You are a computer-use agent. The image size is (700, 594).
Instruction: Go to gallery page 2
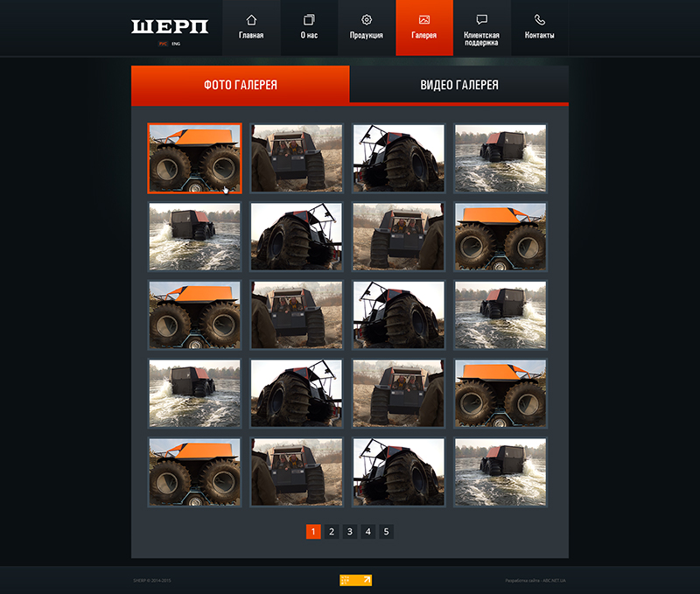click(x=332, y=531)
